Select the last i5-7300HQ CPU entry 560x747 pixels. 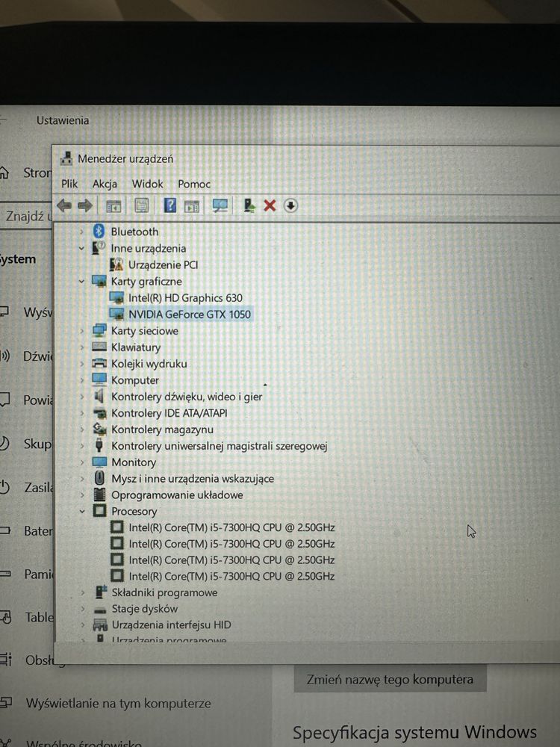point(231,576)
